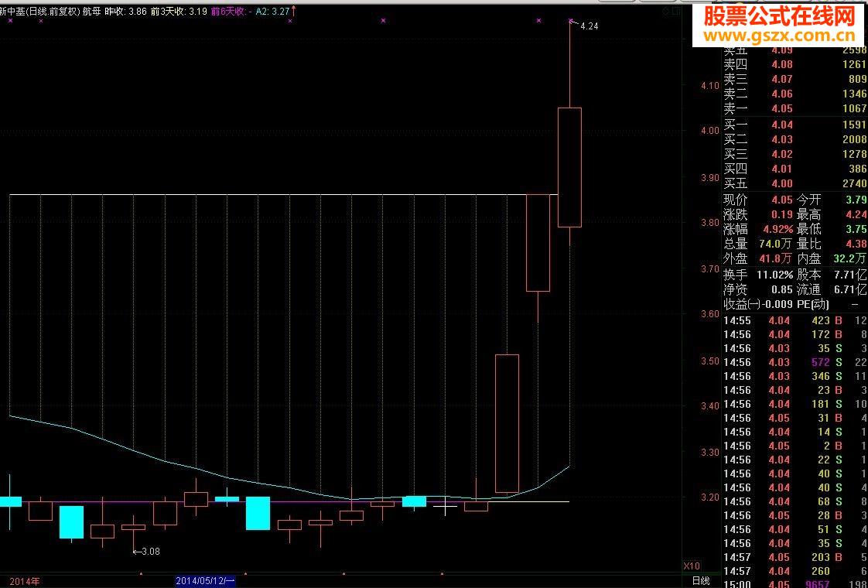Click the 3.08 low price annotation
Image resolution: width=868 pixels, height=588 pixels.
(151, 551)
